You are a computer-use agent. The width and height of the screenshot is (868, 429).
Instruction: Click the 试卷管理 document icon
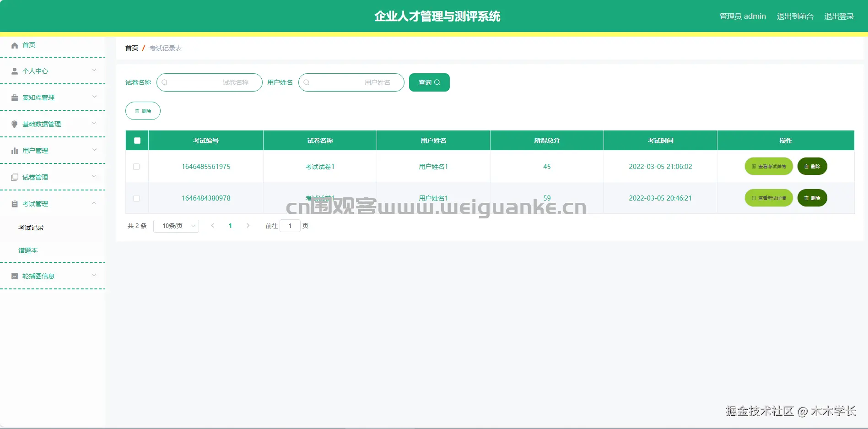(x=14, y=177)
